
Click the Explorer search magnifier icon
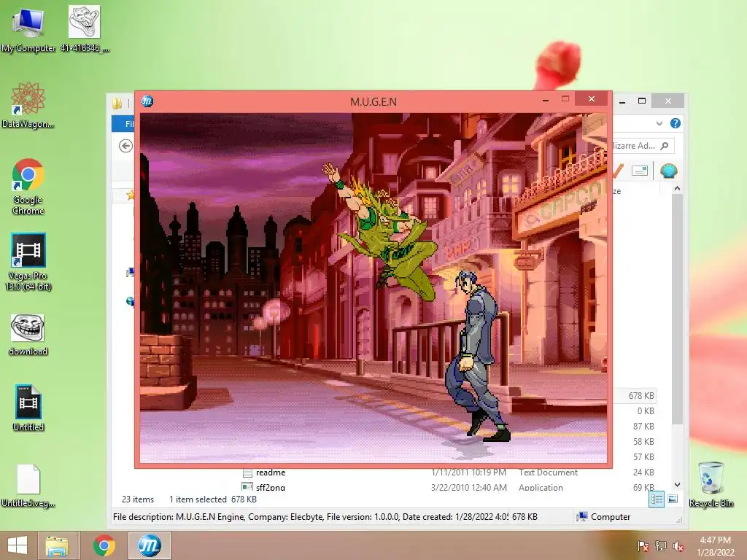point(665,146)
